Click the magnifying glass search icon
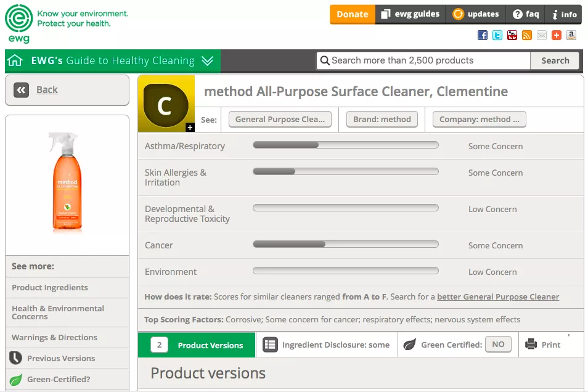The height and width of the screenshot is (392, 588). 325,60
